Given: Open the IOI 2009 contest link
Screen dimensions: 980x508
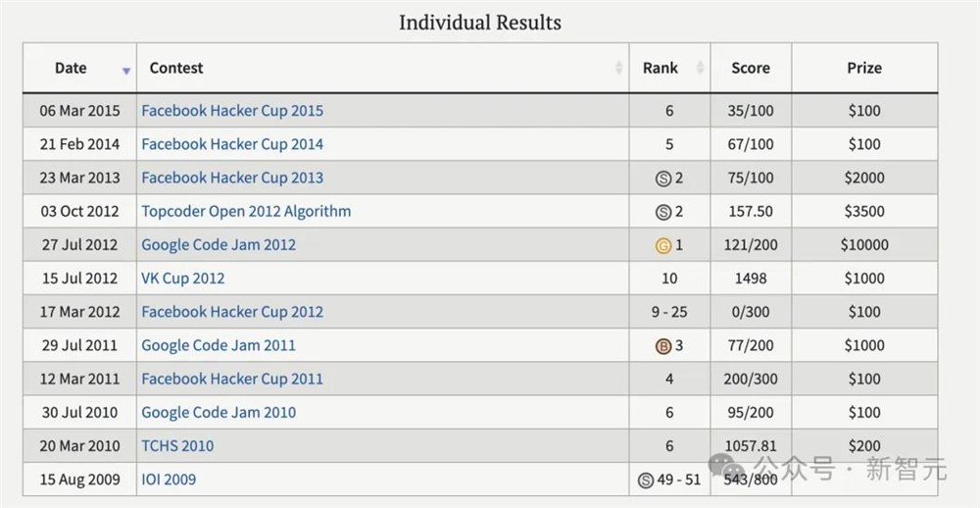Looking at the screenshot, I should tap(169, 479).
